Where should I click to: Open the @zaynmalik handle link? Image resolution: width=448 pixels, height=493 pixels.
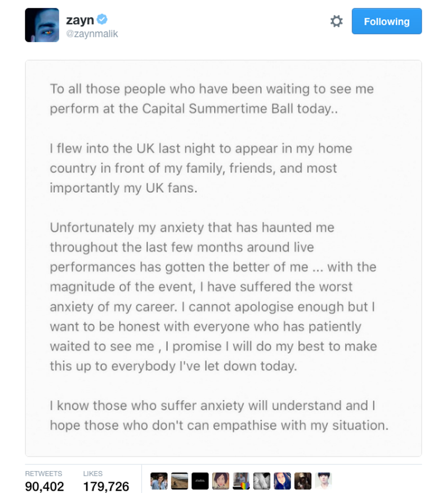[92, 34]
